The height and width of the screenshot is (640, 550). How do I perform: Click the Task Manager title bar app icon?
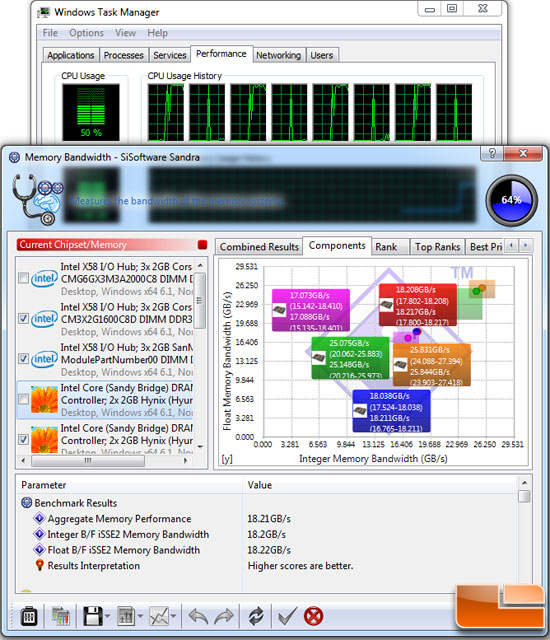43,12
